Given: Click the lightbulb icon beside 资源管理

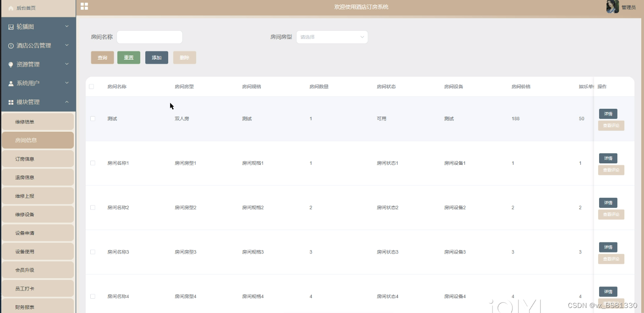Looking at the screenshot, I should (11, 65).
